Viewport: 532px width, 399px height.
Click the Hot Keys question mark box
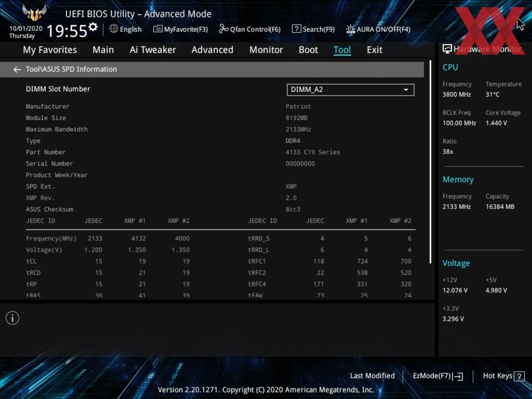pos(519,376)
